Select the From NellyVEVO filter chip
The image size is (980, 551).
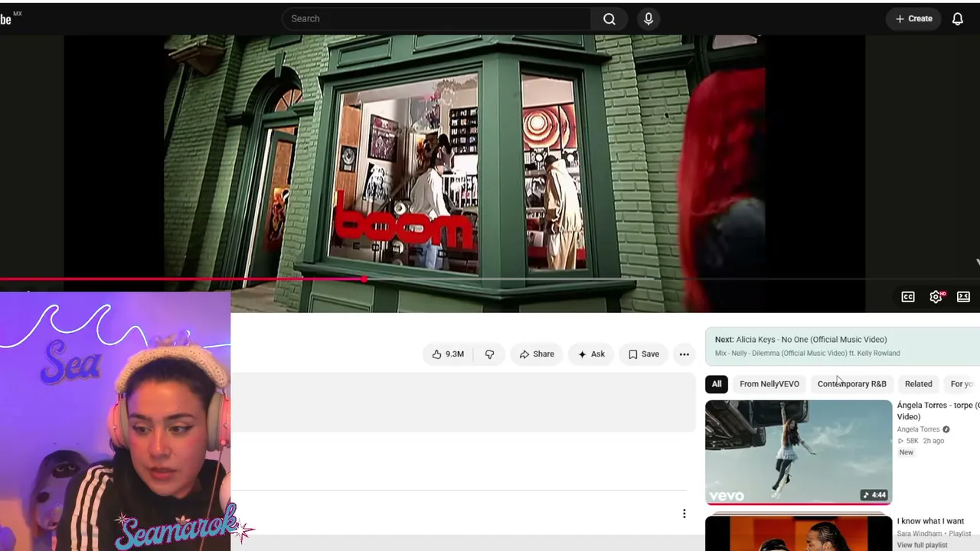(x=769, y=384)
